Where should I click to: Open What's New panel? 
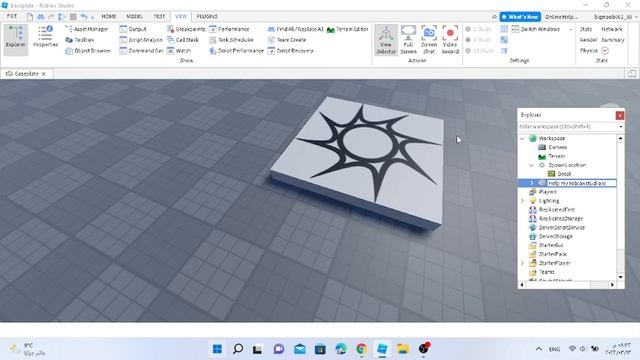[x=520, y=17]
